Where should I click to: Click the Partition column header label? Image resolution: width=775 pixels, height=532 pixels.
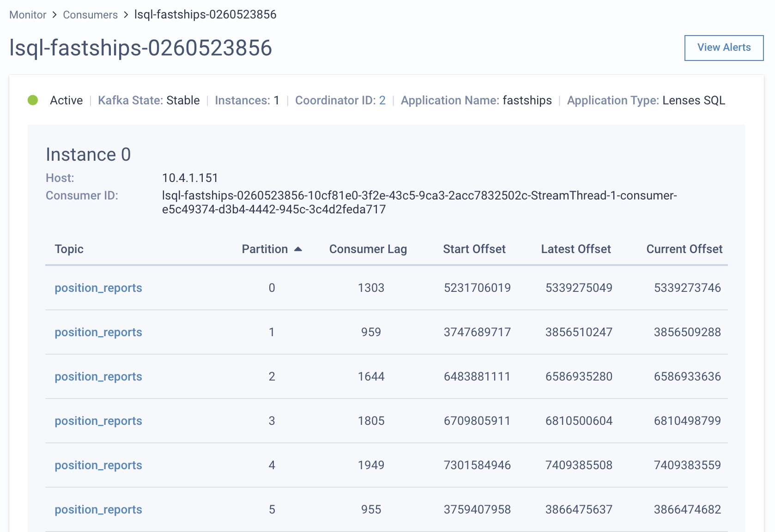click(265, 249)
